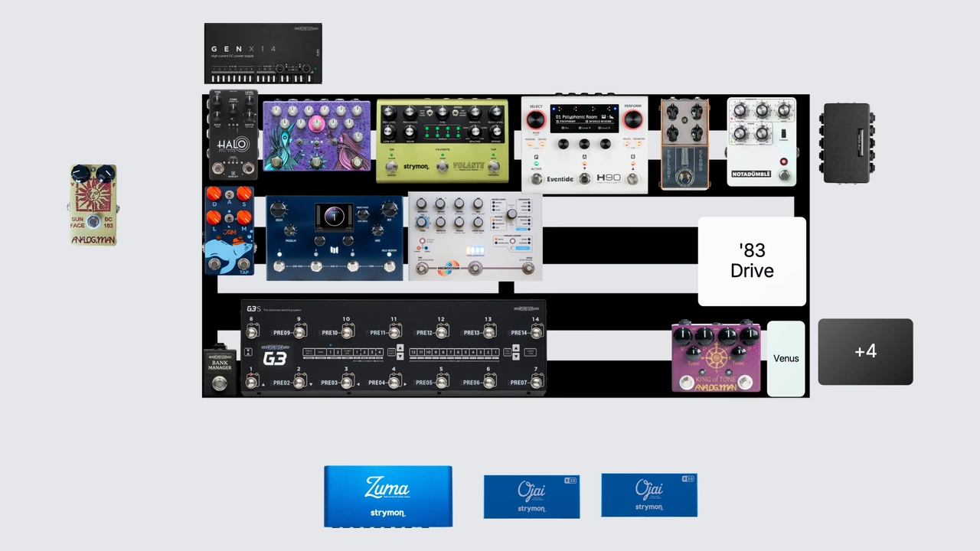
Task: Select the GEN X14 power supply
Action: pyautogui.click(x=263, y=53)
